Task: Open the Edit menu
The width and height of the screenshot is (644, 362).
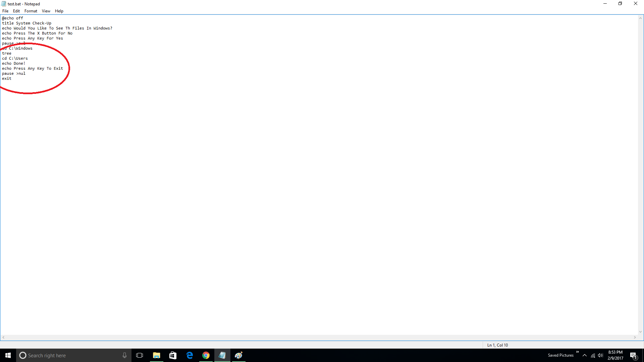Action: 16,11
